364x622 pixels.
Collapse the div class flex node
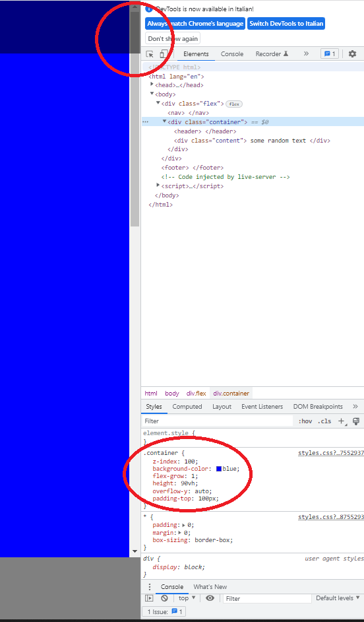tap(158, 103)
